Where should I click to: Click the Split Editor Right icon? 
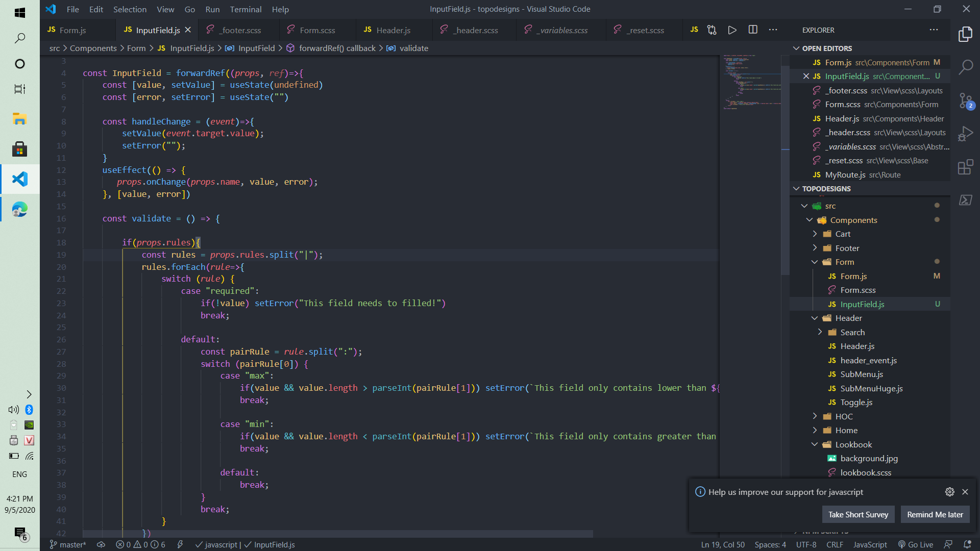coord(753,30)
